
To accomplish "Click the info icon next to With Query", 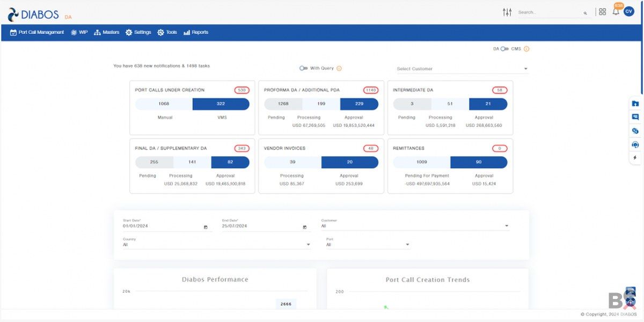I will (x=339, y=68).
